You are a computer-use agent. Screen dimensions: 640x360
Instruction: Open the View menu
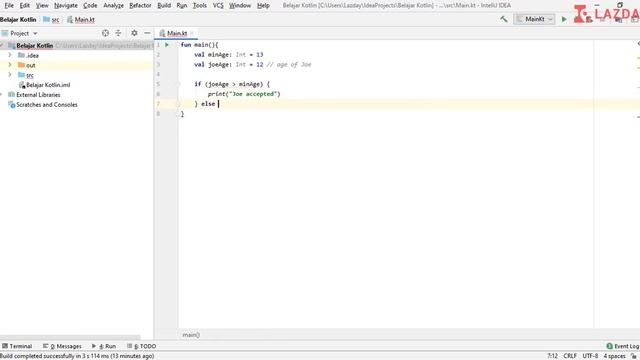[42, 6]
